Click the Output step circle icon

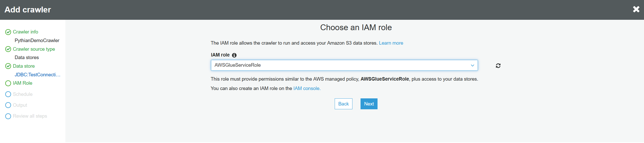[x=8, y=105]
